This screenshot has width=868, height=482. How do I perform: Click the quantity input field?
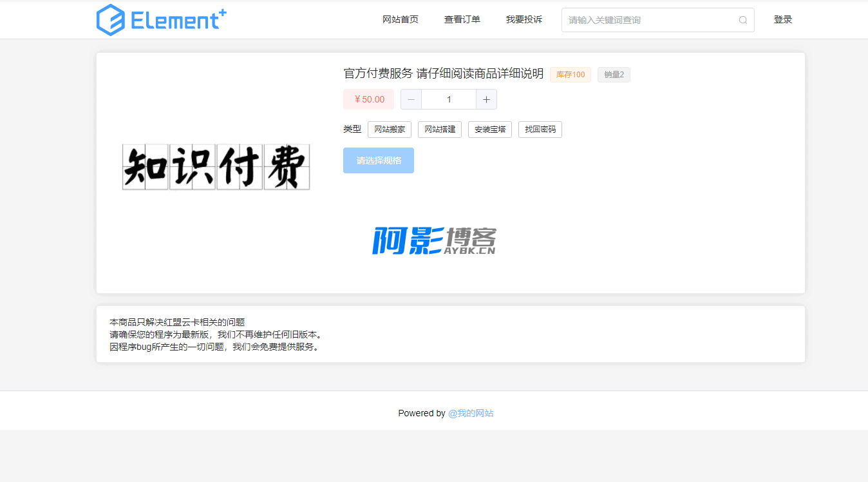pyautogui.click(x=449, y=99)
